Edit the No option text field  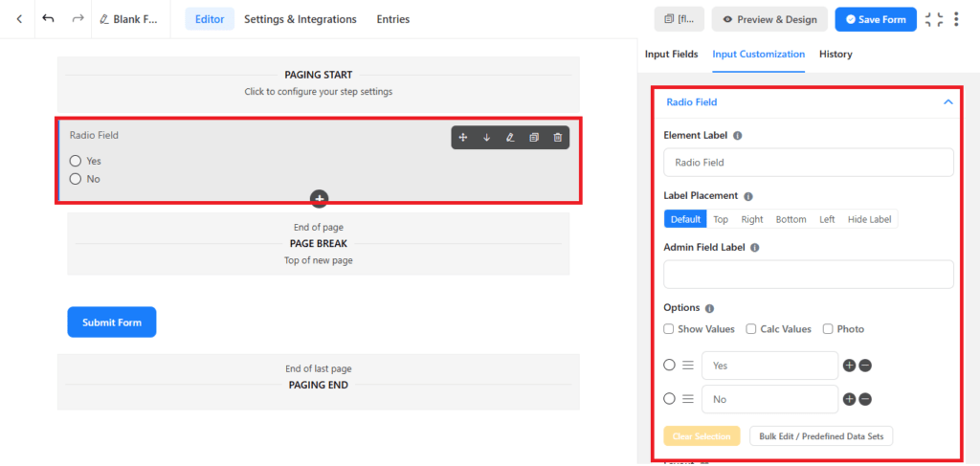pos(770,399)
